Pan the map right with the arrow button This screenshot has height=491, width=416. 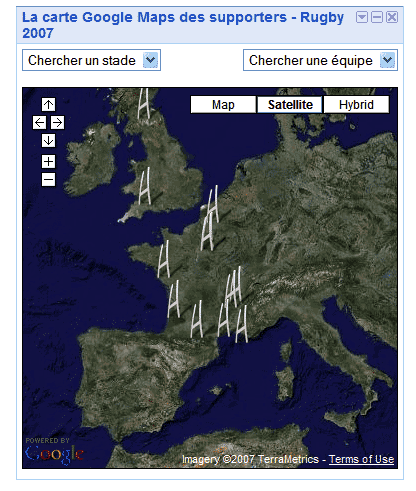(x=57, y=122)
